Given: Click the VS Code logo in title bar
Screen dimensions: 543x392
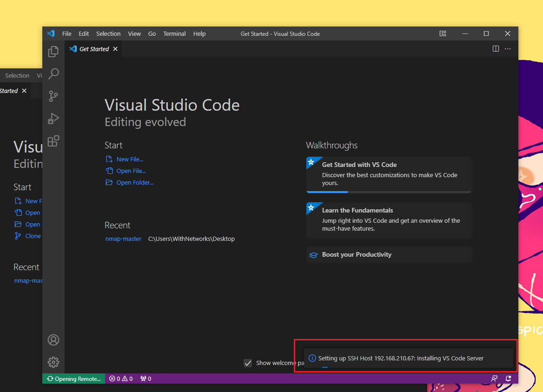Looking at the screenshot, I should pyautogui.click(x=51, y=33).
